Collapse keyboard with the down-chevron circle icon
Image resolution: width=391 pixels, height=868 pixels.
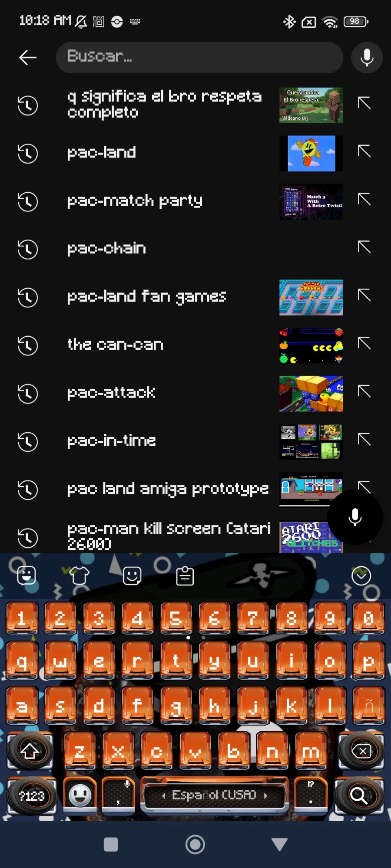pos(361,576)
